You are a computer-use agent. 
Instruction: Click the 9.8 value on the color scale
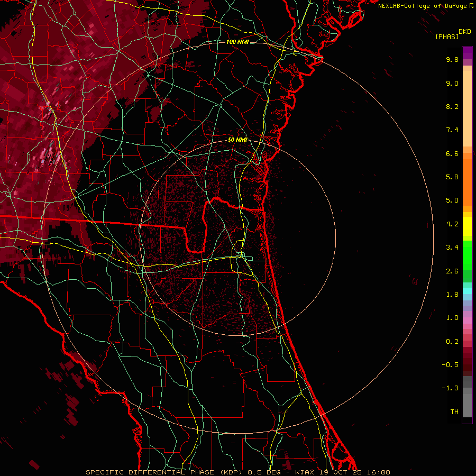tap(452, 59)
